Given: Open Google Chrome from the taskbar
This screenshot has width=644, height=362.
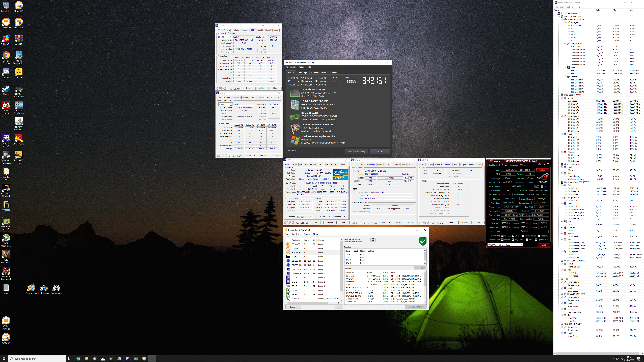Looking at the screenshot, I should click(x=78, y=358).
